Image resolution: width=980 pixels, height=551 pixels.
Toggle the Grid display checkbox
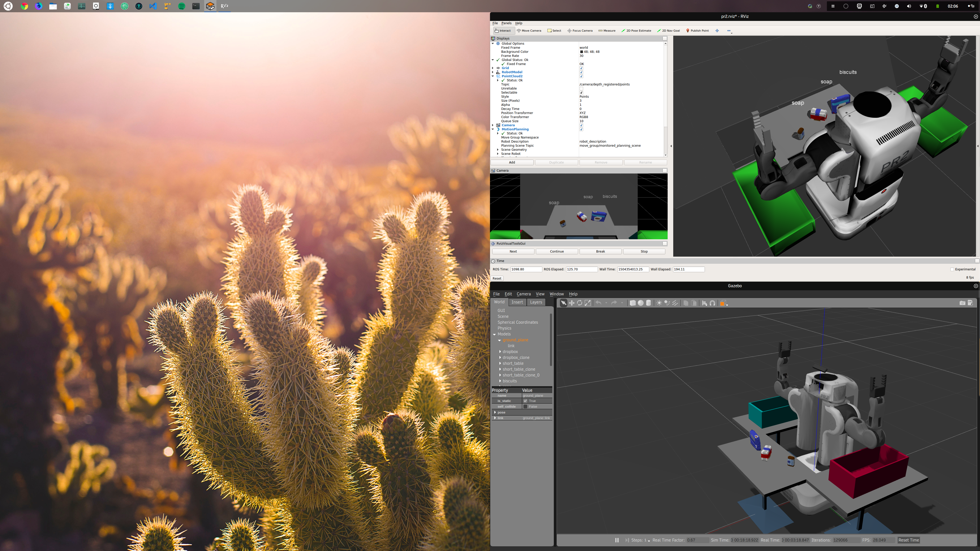tap(581, 68)
